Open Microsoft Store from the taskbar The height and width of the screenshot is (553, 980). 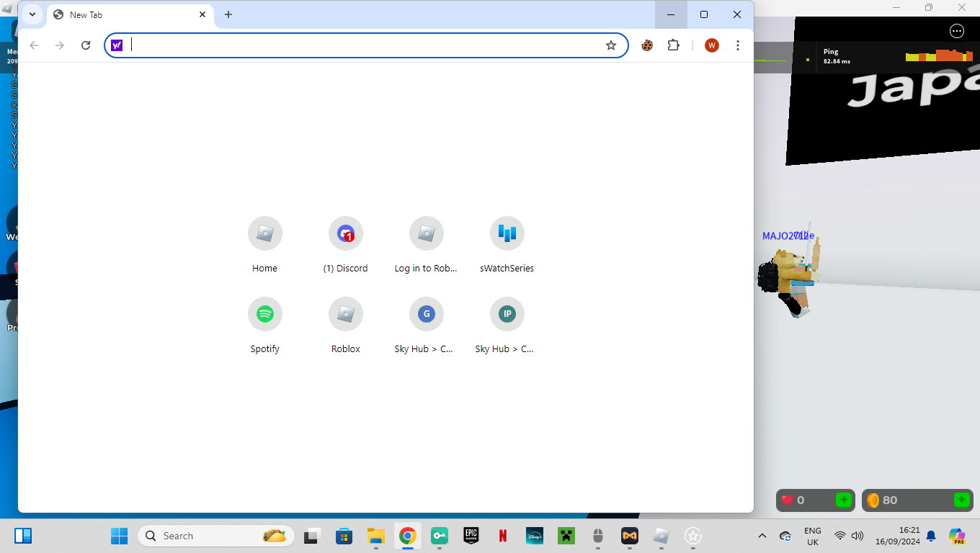(344, 536)
